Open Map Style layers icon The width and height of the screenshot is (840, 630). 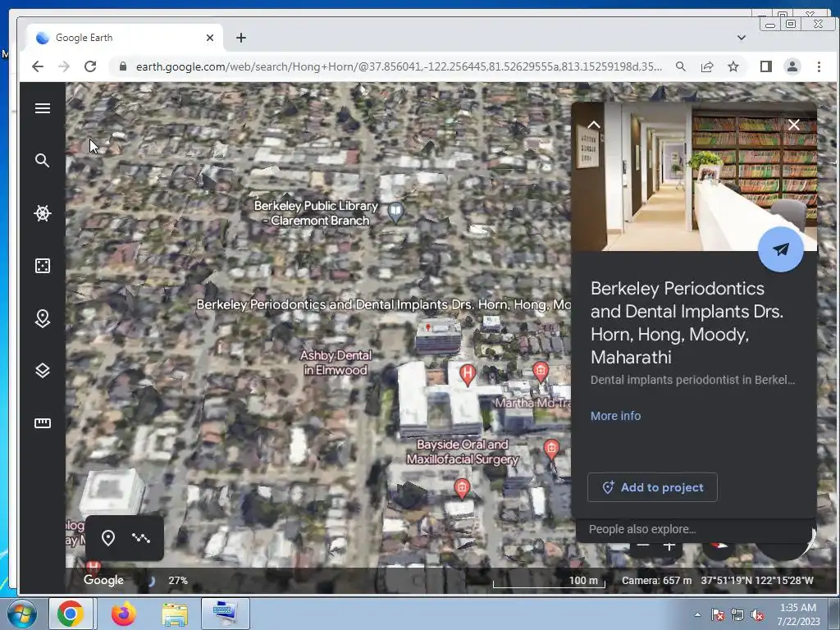[43, 371]
